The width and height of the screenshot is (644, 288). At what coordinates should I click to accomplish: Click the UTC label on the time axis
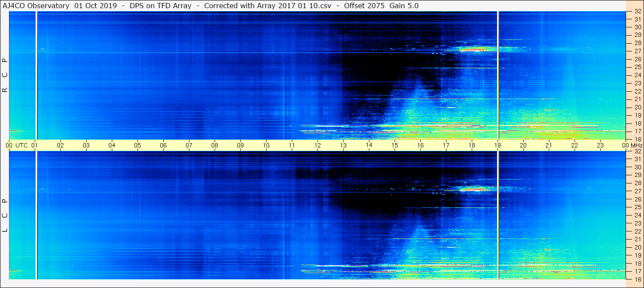(x=21, y=145)
